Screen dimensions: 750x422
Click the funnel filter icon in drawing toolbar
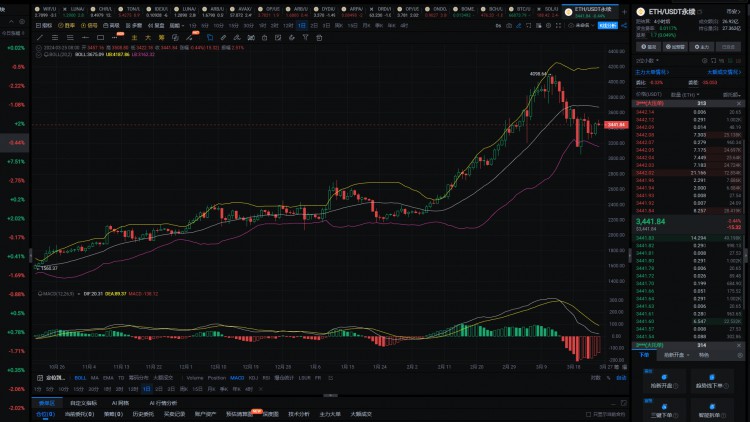(305, 37)
